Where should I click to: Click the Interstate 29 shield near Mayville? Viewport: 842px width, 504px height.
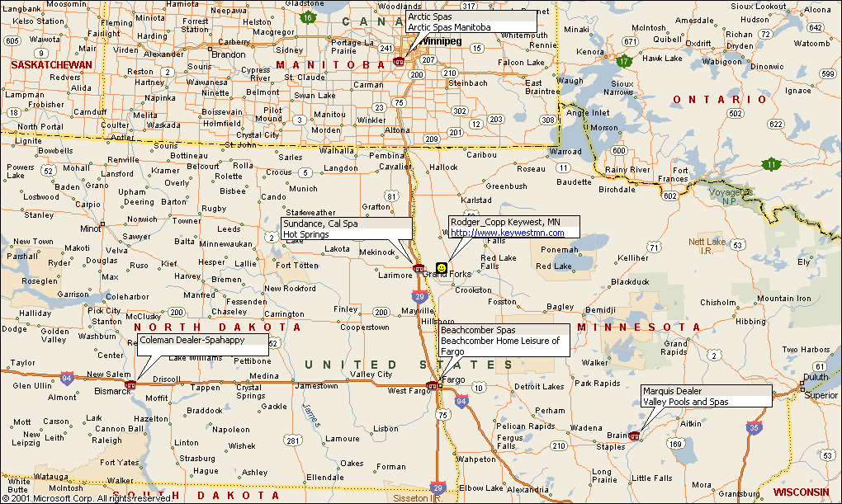click(419, 296)
